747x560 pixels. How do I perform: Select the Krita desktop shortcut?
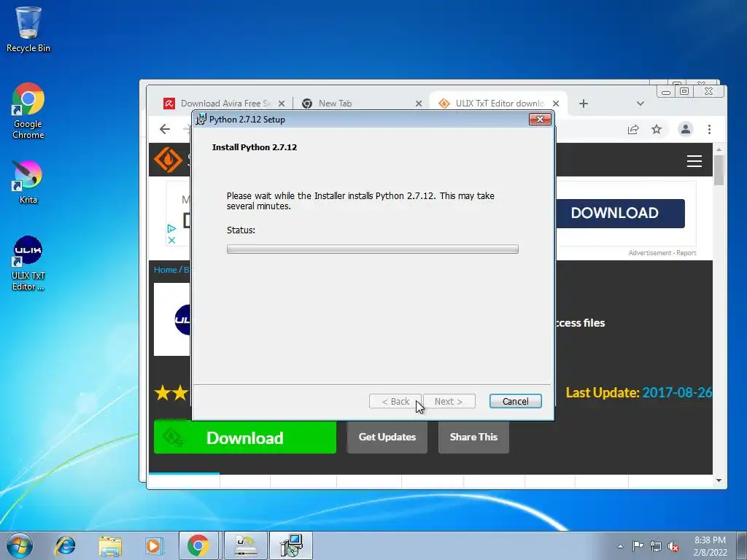coord(28,182)
